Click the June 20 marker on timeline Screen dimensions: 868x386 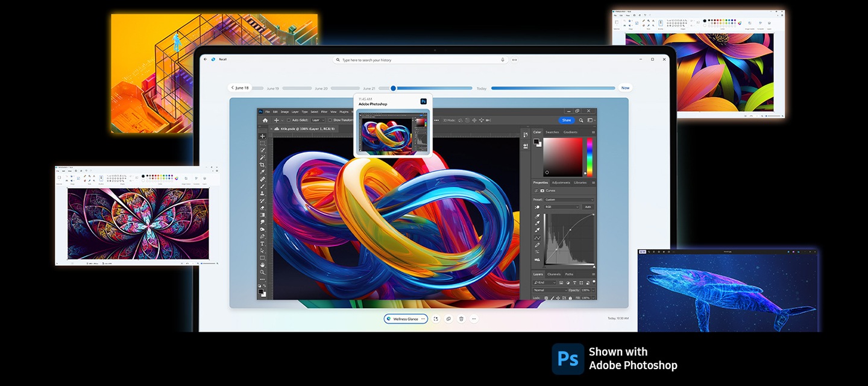point(321,88)
